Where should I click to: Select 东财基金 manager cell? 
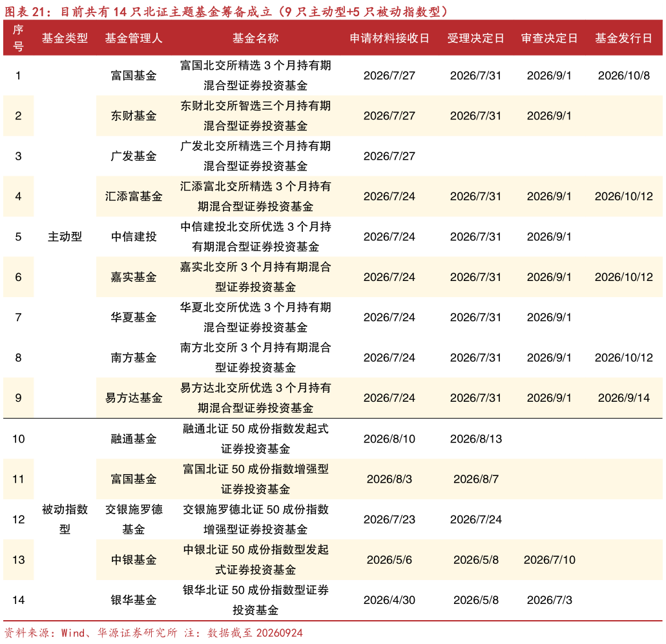tap(133, 116)
